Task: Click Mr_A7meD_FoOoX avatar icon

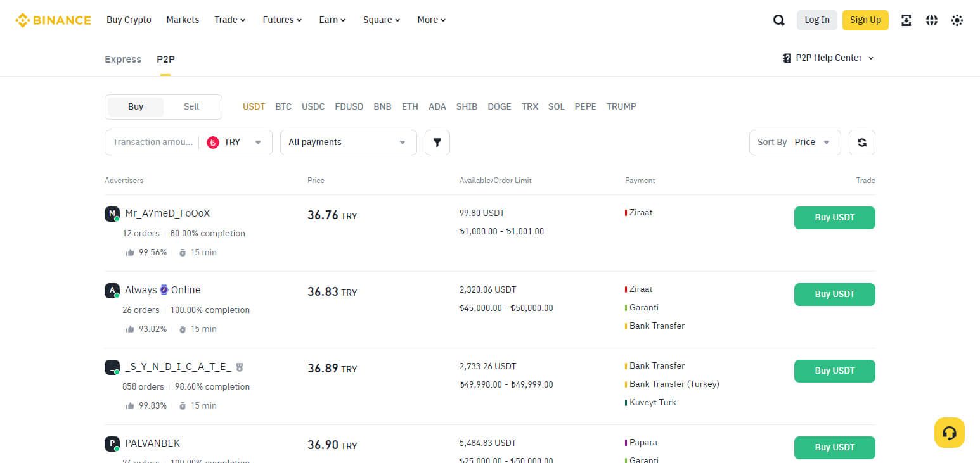Action: 112,214
